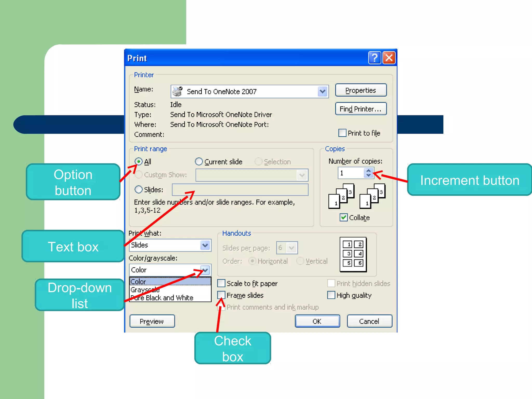This screenshot has width=532, height=399.
Task: Click the uncollated pages illustration on right
Action: click(x=372, y=196)
